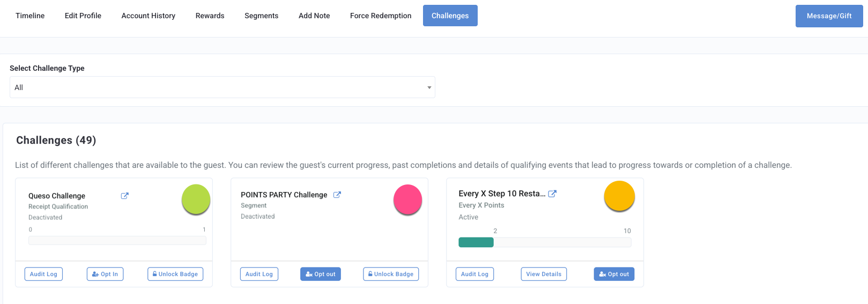The width and height of the screenshot is (868, 304).
Task: Click the green Queso Challenge badge circle
Action: click(x=196, y=199)
